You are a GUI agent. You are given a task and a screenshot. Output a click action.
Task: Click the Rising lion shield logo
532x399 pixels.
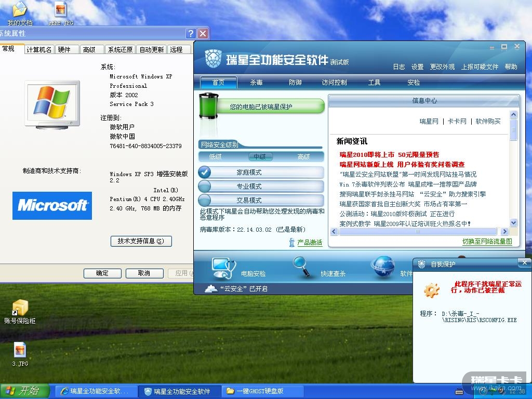[214, 58]
